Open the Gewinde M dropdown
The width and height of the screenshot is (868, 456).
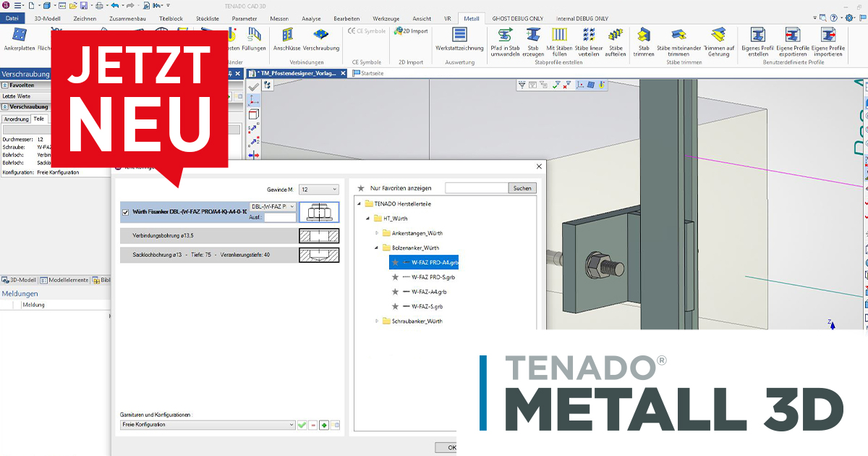point(319,189)
